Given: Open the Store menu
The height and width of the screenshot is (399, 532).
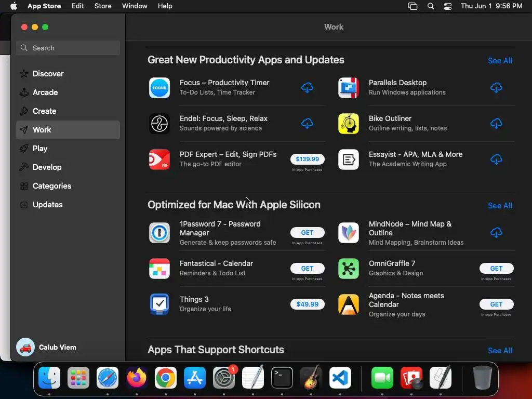Looking at the screenshot, I should click(x=103, y=6).
